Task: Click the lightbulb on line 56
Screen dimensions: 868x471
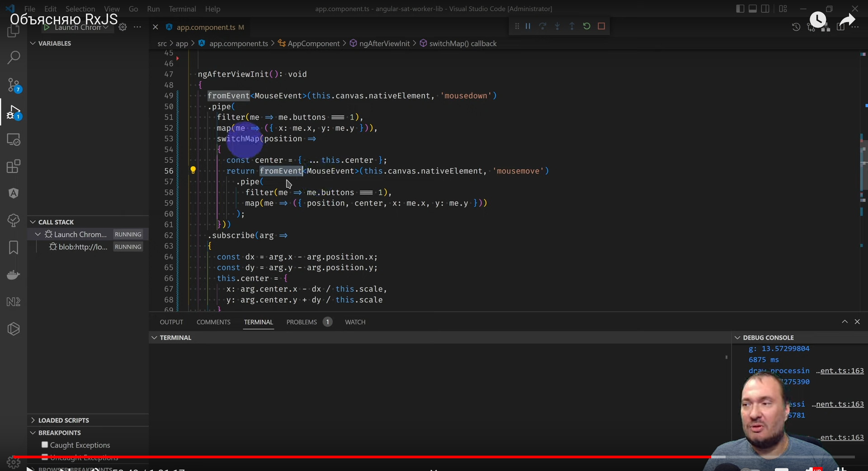Action: [x=193, y=170]
